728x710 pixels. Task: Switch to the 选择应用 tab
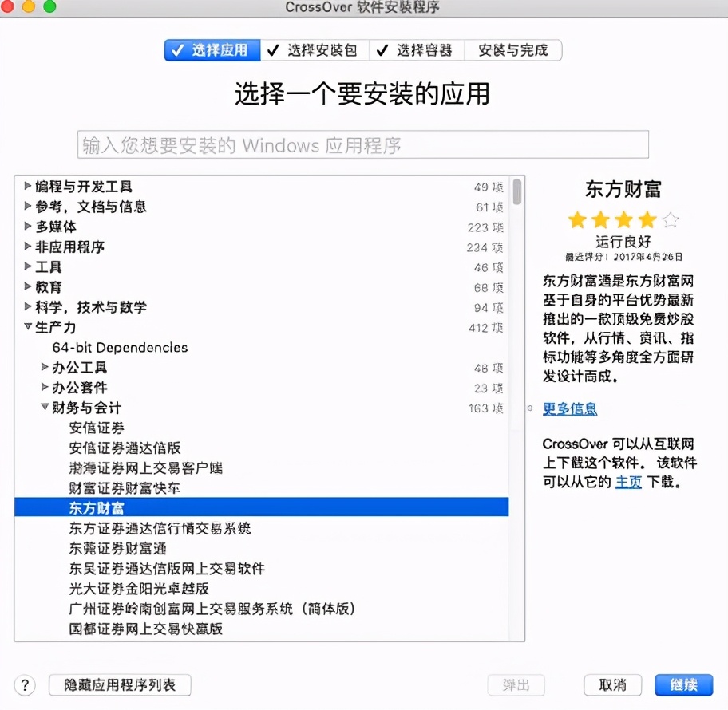pos(212,50)
